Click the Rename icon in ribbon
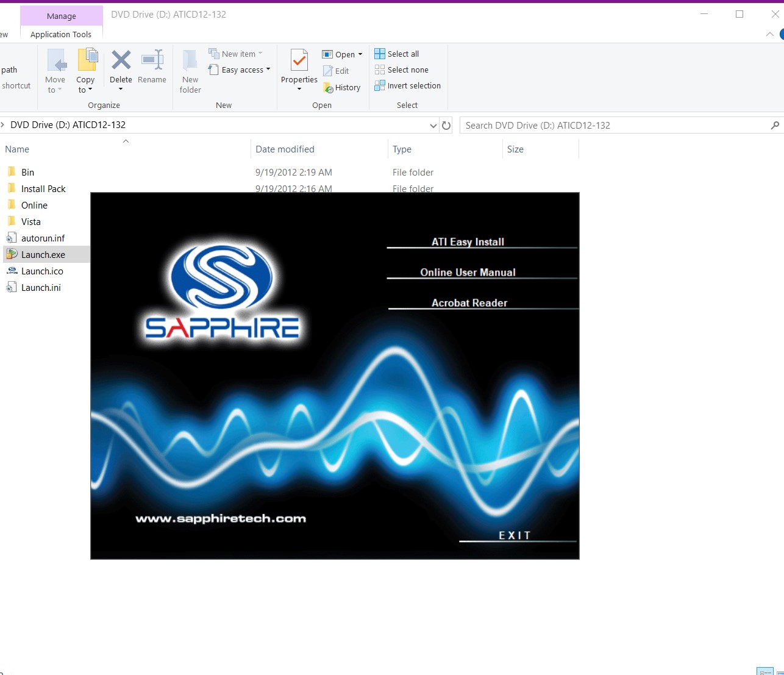The image size is (784, 675). 152,61
